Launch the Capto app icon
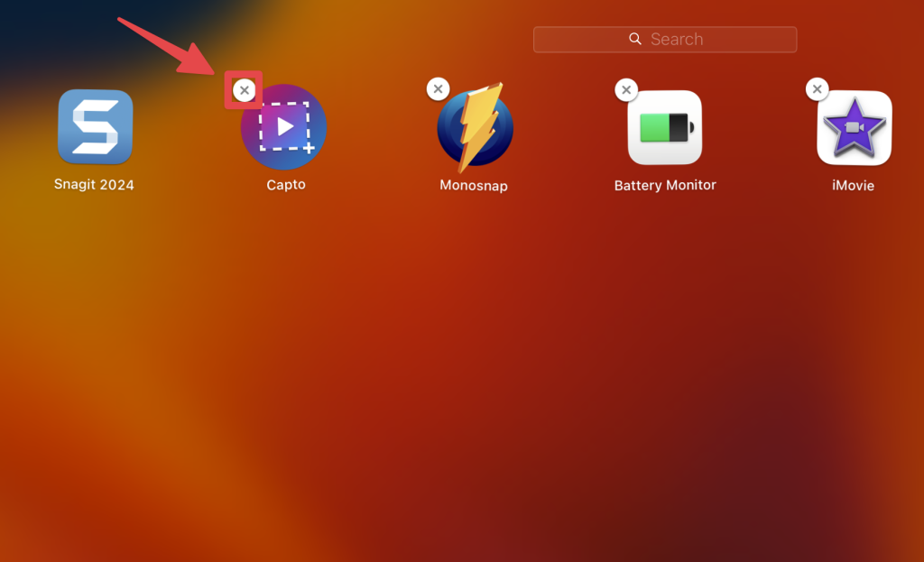The height and width of the screenshot is (562, 924). pyautogui.click(x=284, y=127)
